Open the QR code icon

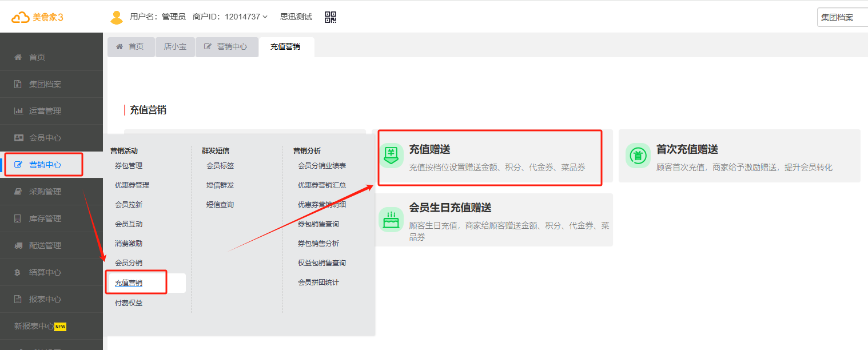point(331,17)
